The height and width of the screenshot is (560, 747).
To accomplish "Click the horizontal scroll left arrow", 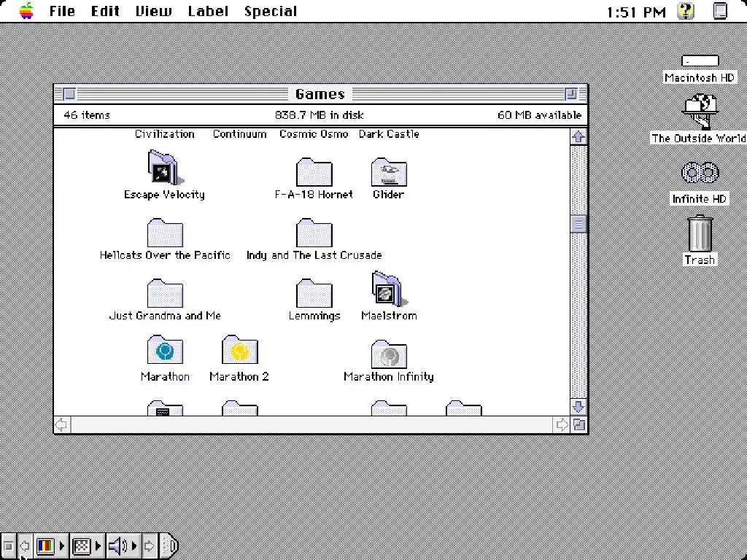I will [62, 425].
